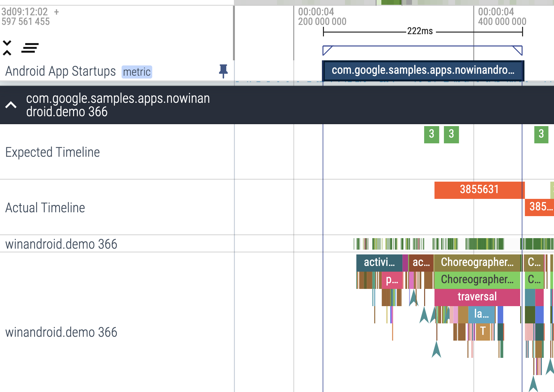Click the left flag of area selection bracket
Image resolution: width=554 pixels, height=392 pixels.
(327, 50)
